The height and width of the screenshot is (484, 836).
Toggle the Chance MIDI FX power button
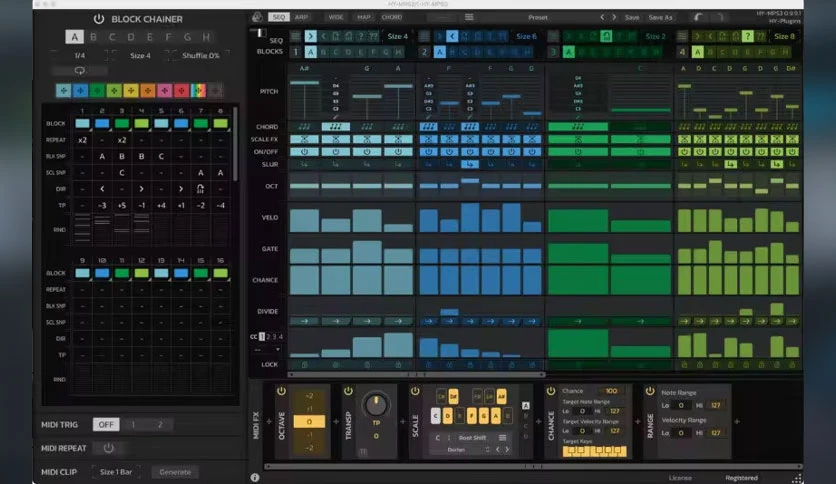point(551,391)
